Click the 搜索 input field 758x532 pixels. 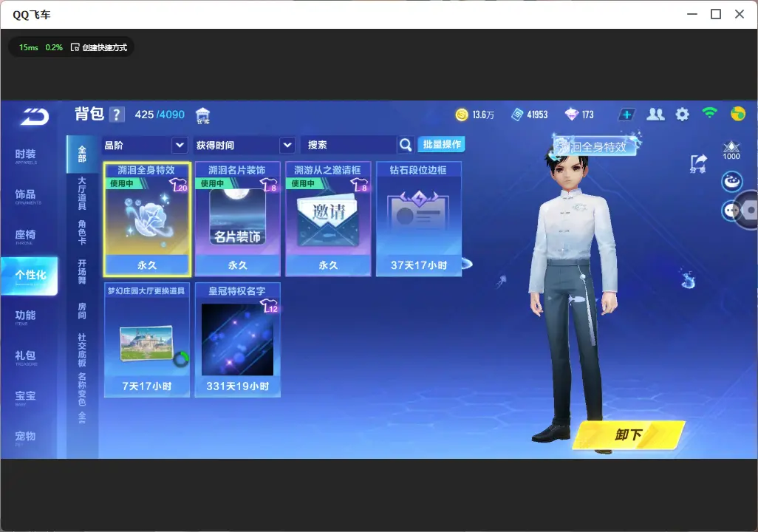349,145
